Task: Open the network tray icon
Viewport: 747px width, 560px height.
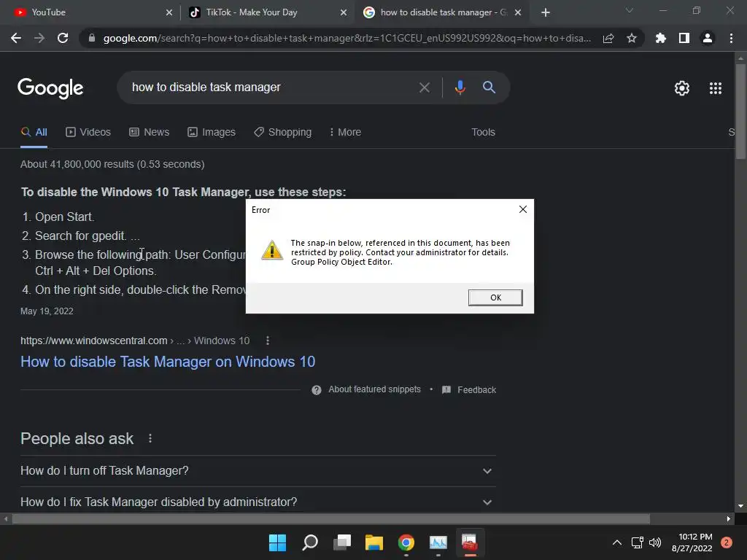Action: pyautogui.click(x=637, y=542)
